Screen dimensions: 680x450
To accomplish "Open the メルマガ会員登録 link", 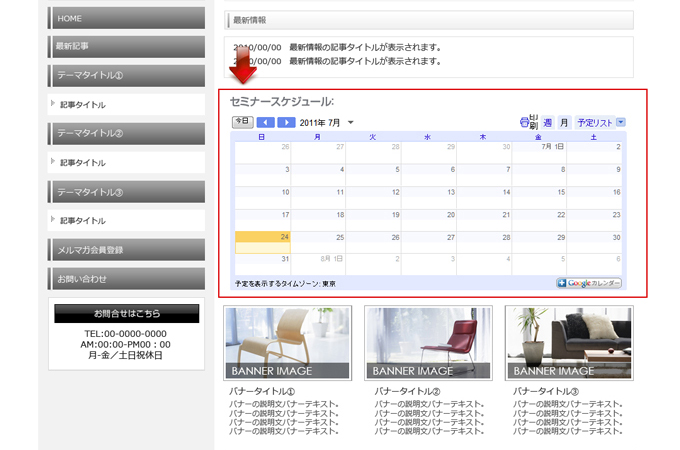I will click(126, 249).
